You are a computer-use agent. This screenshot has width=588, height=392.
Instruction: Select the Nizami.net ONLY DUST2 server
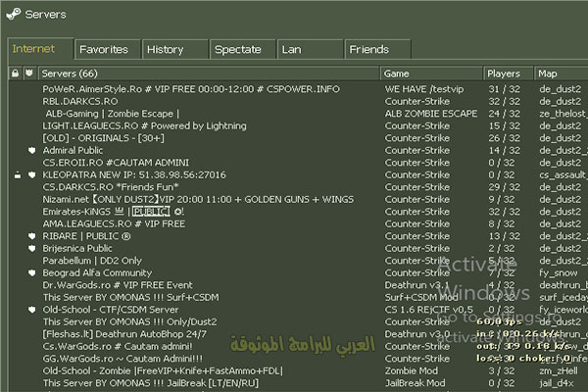pyautogui.click(x=198, y=200)
